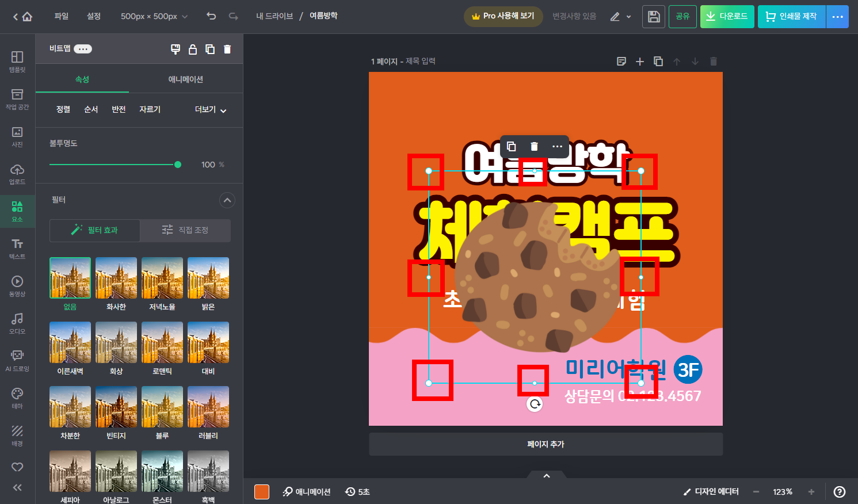Click the 페이지 추가 button below the canvas
This screenshot has width=858, height=504.
tap(545, 444)
